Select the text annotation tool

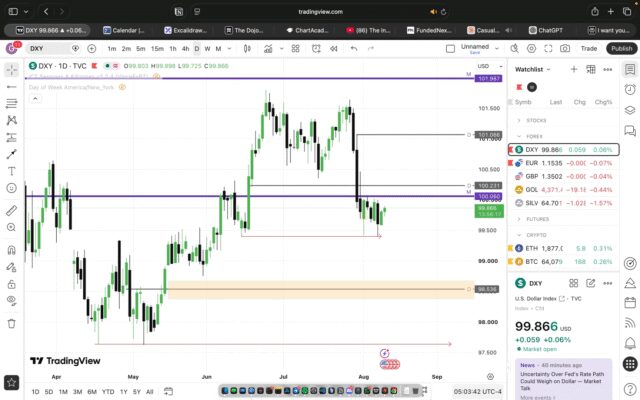tap(11, 171)
